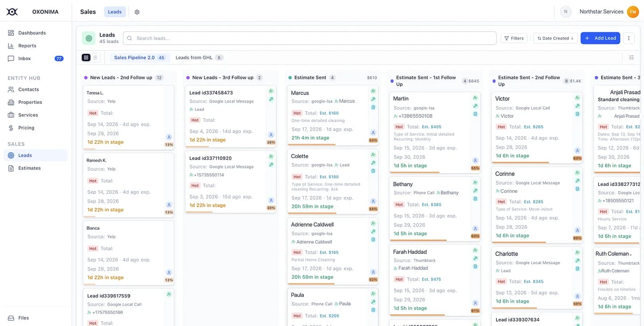Image resolution: width=644 pixels, height=326 pixels.
Task: Click the Leads target icon
Action: (89, 39)
